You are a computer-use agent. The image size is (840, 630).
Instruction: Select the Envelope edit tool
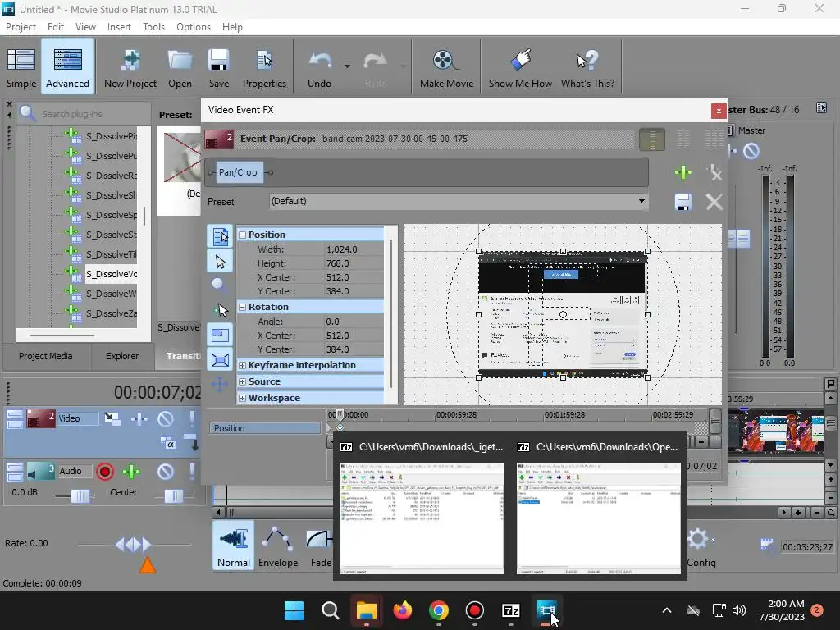click(278, 546)
